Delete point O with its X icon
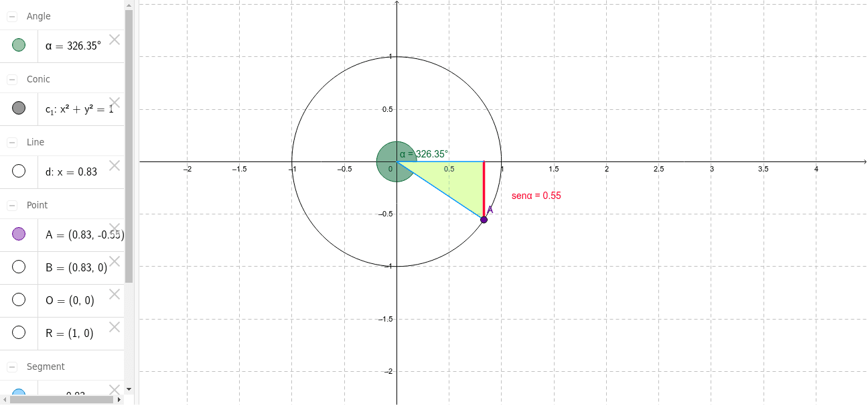This screenshot has height=406, width=868. click(x=115, y=293)
